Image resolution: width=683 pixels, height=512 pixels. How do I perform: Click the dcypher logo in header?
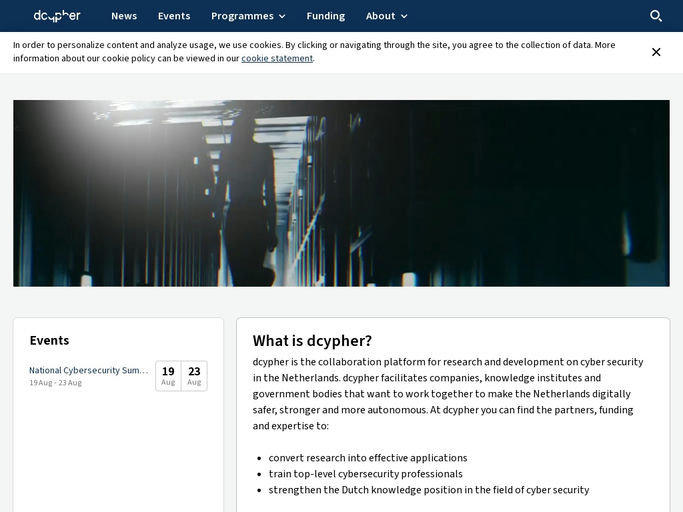(57, 16)
